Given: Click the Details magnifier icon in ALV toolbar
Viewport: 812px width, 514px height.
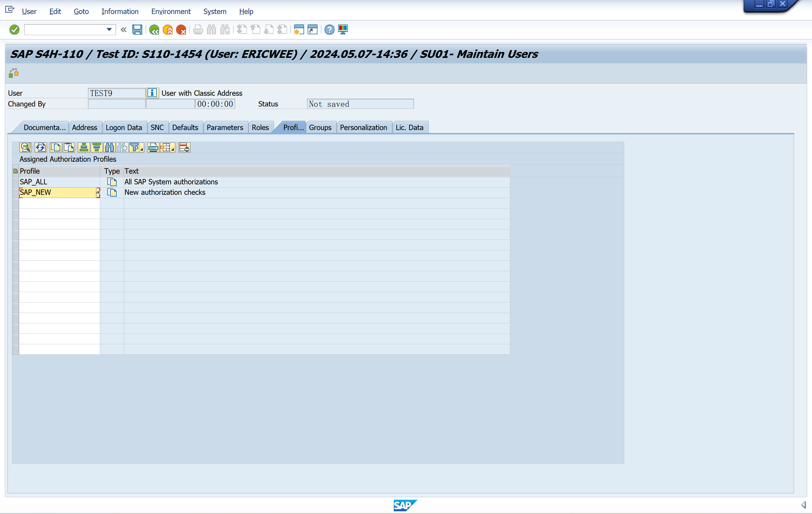Looking at the screenshot, I should tap(25, 147).
